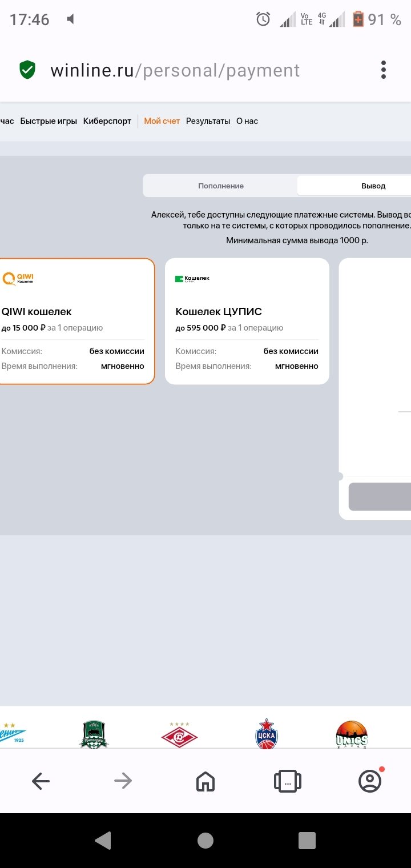Tap the UNICS basketball club logo

(352, 734)
